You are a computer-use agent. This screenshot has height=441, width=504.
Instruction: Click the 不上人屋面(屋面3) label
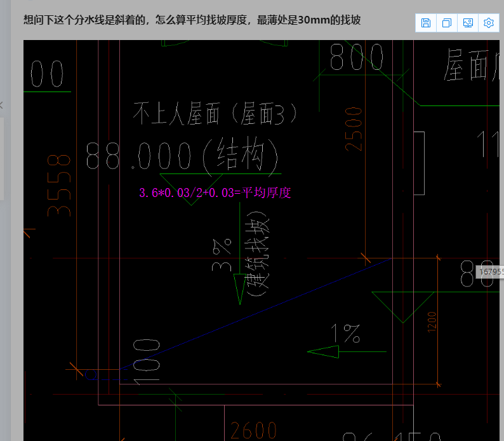click(215, 113)
